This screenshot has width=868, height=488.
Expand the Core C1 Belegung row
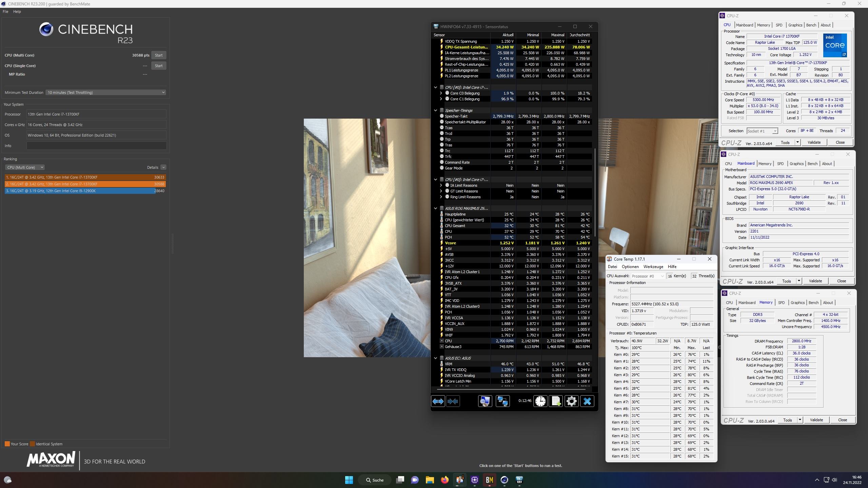pyautogui.click(x=441, y=99)
